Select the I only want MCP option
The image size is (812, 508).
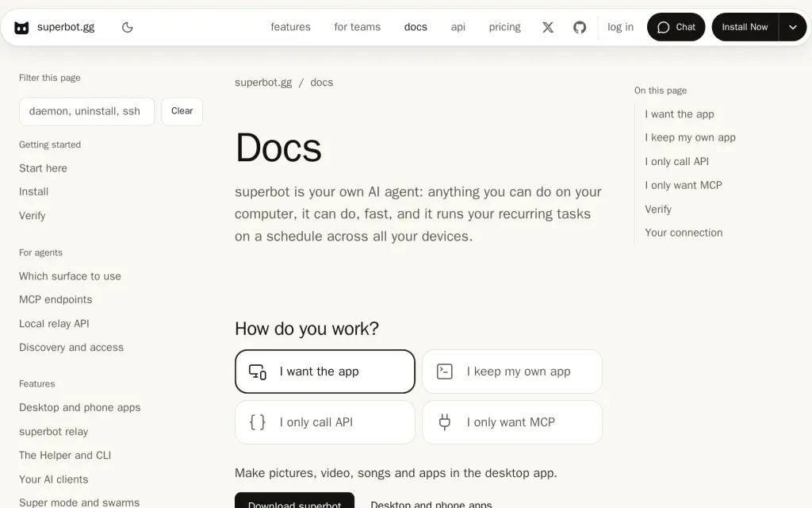coord(511,422)
